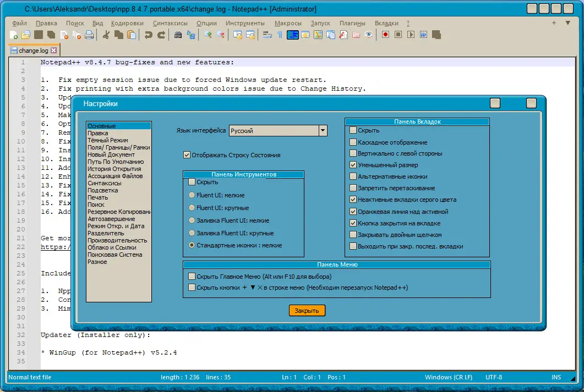The image size is (584, 392).
Task: Click the Replace toolbar icon
Action: point(190,35)
